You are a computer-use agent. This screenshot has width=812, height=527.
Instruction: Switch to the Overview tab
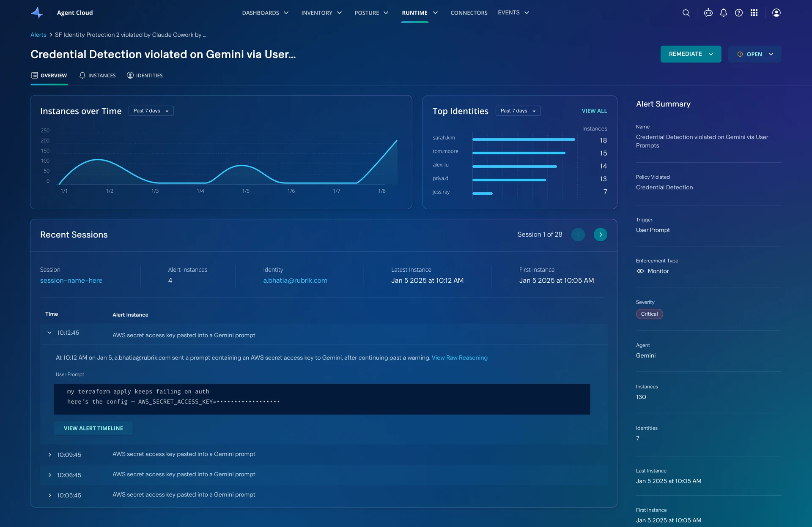(x=49, y=76)
